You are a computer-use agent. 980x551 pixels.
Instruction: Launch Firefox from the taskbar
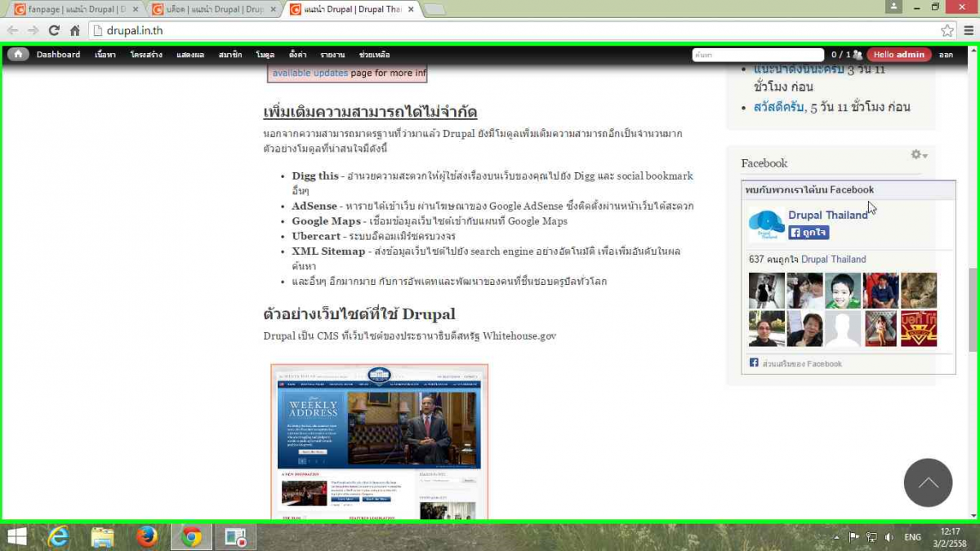click(147, 536)
